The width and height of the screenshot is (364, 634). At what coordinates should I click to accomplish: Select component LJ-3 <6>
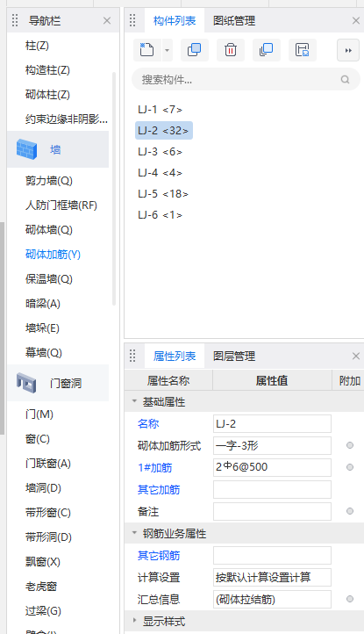(160, 152)
